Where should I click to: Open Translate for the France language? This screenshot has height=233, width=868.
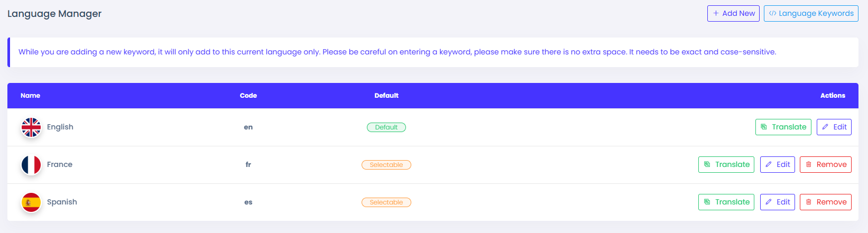click(x=726, y=164)
